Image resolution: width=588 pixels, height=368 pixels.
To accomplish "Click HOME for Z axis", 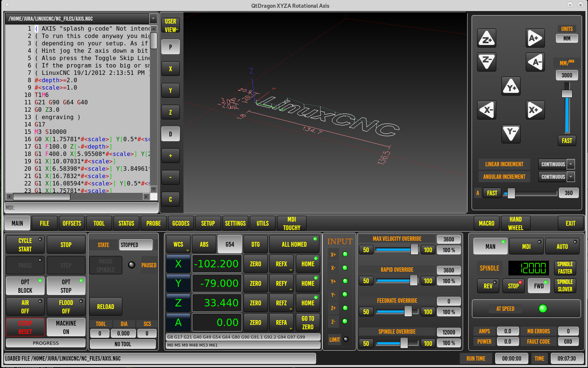I will pos(308,303).
